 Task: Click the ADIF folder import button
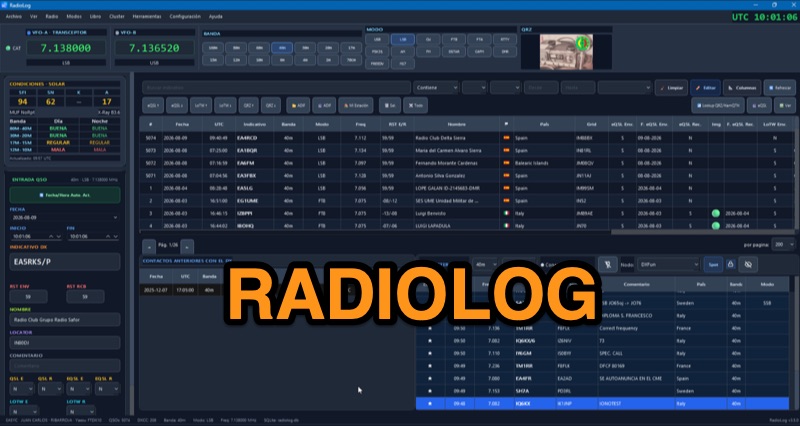click(298, 106)
